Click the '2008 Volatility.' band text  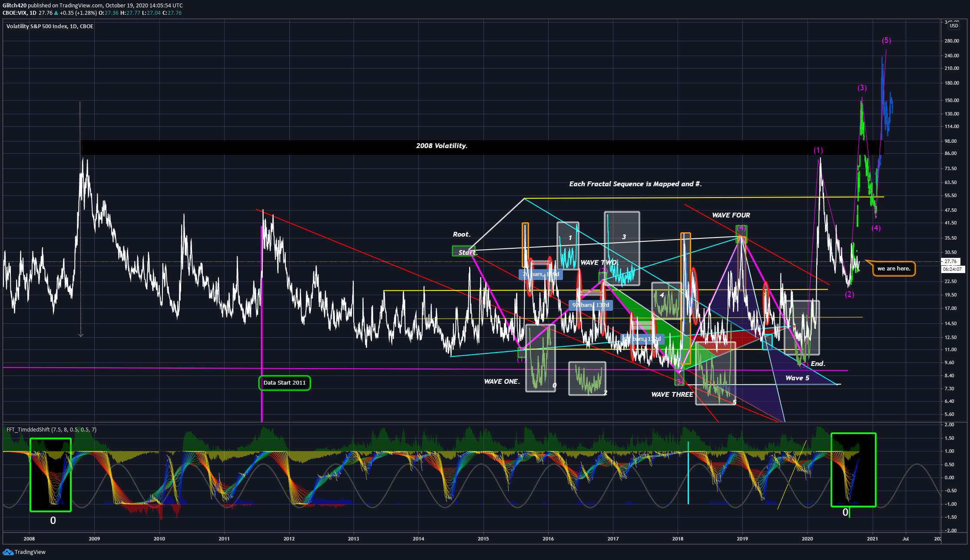click(442, 146)
